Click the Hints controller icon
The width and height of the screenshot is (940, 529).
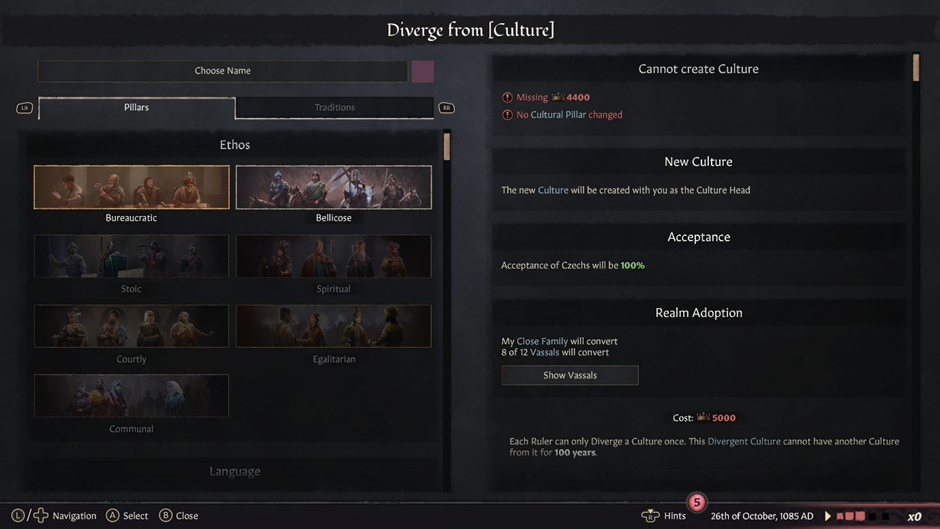tap(650, 516)
